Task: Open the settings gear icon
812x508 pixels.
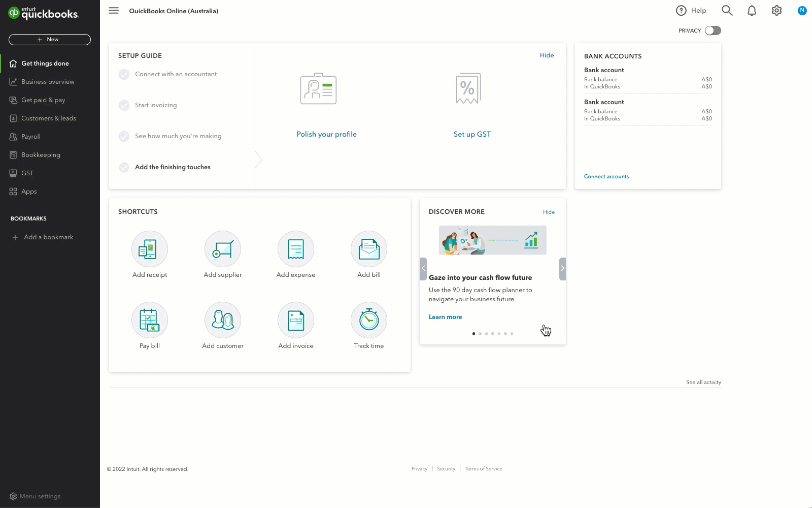Action: tap(776, 11)
